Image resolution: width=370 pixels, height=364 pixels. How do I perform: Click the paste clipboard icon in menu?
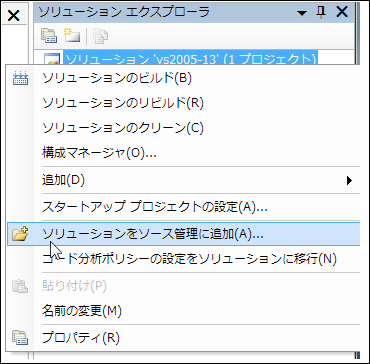(x=20, y=286)
